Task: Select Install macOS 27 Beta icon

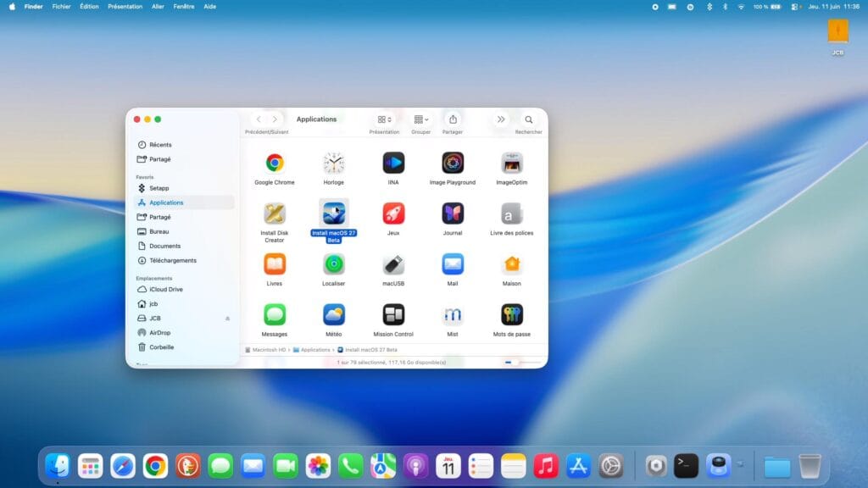Action: tap(334, 213)
